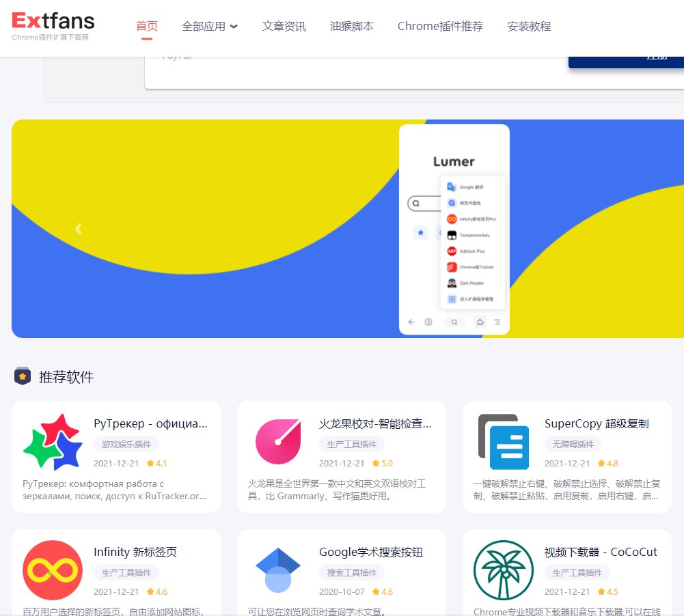Expand the 全部应用 dropdown menu
The height and width of the screenshot is (616, 684).
pos(209,26)
